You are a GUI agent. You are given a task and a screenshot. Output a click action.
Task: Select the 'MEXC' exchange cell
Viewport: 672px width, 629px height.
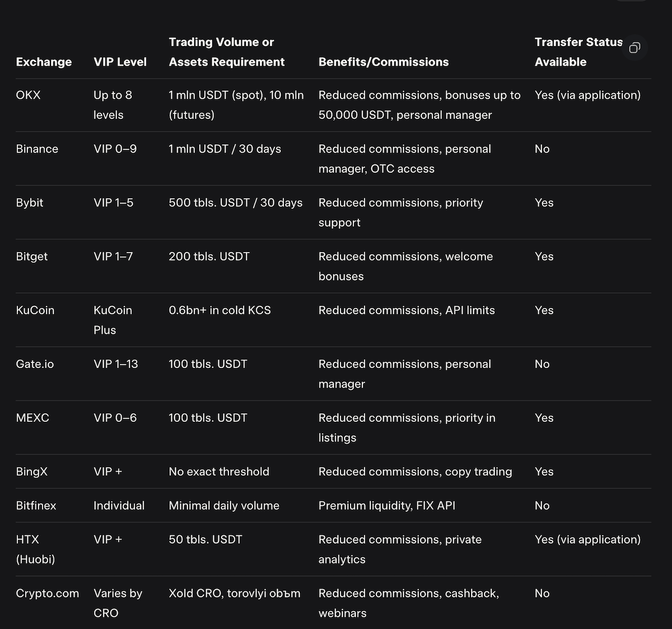click(x=32, y=418)
